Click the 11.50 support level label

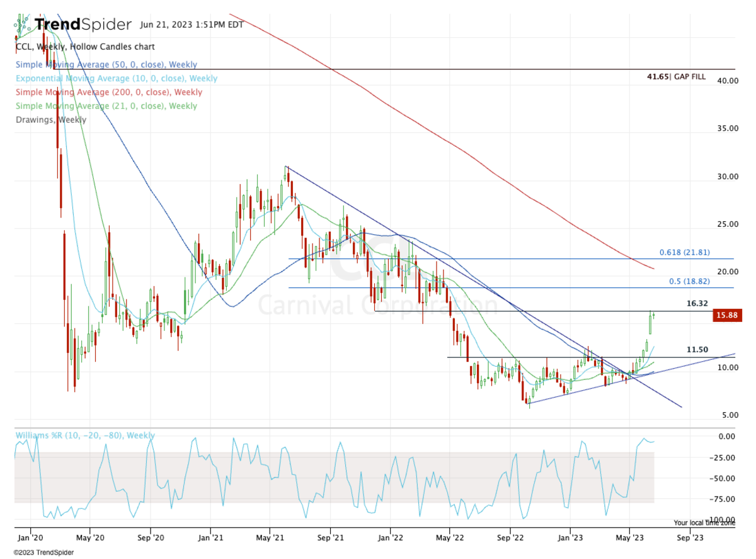[696, 349]
